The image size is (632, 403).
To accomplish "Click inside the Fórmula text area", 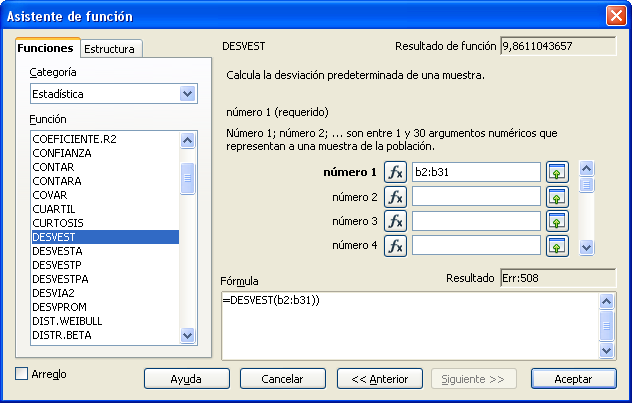I will point(410,325).
